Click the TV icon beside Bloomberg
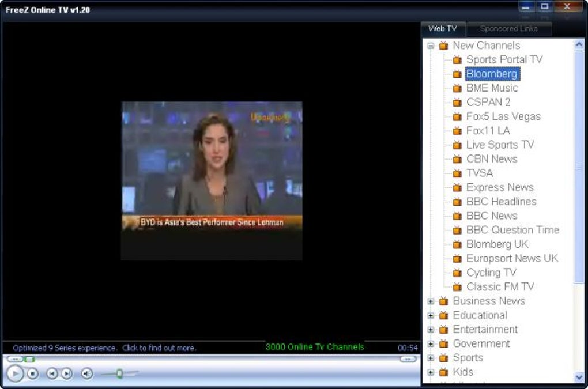The width and height of the screenshot is (588, 389). (x=457, y=74)
